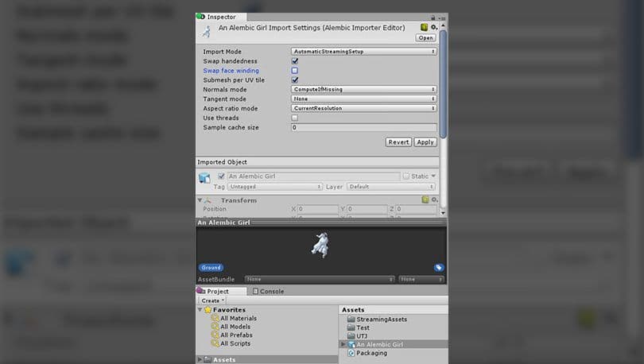Click the Apply button
Screen dimensions: 644x364
[x=425, y=142]
